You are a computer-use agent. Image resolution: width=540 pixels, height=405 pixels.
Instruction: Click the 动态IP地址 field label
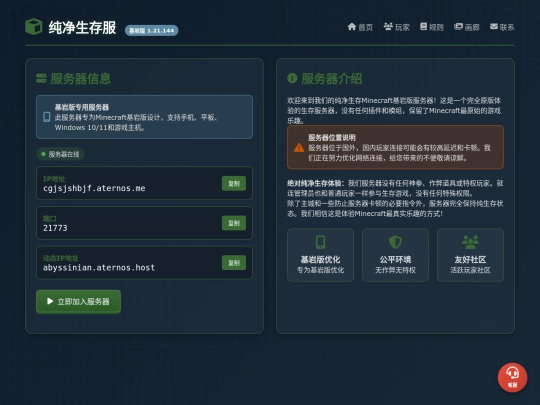coord(61,258)
